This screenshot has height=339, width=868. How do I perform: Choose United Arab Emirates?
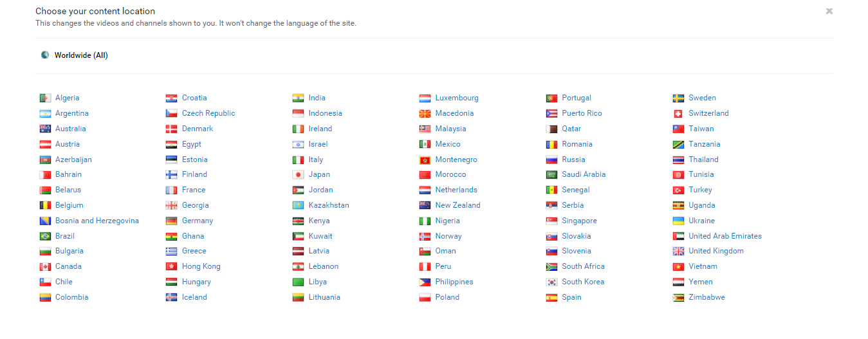coord(725,236)
